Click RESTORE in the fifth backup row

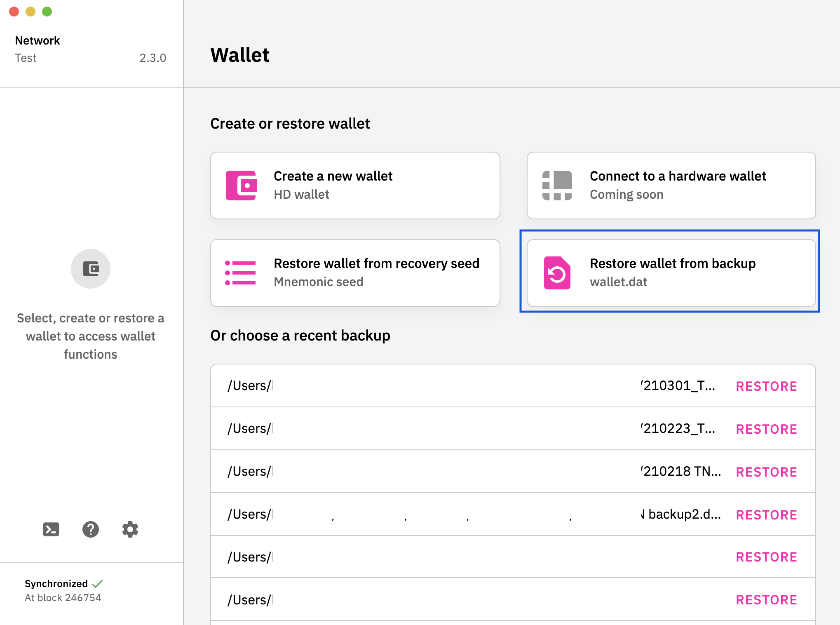tap(767, 557)
